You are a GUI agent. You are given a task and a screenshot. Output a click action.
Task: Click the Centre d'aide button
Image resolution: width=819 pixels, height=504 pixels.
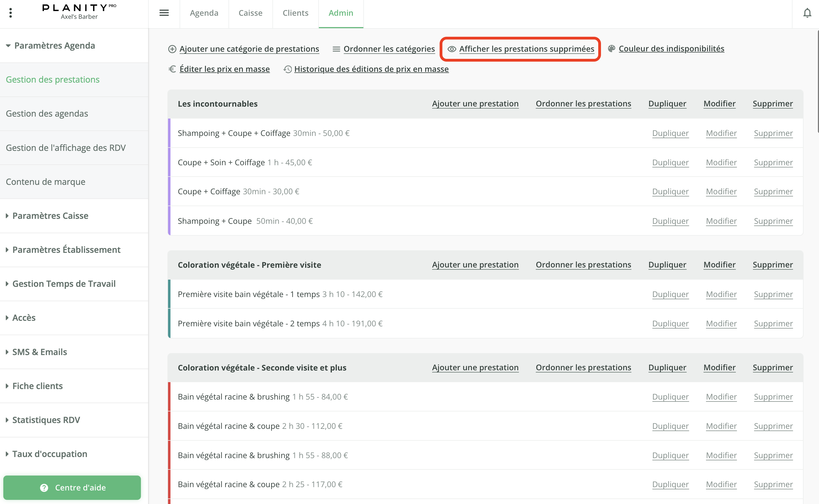[72, 488]
